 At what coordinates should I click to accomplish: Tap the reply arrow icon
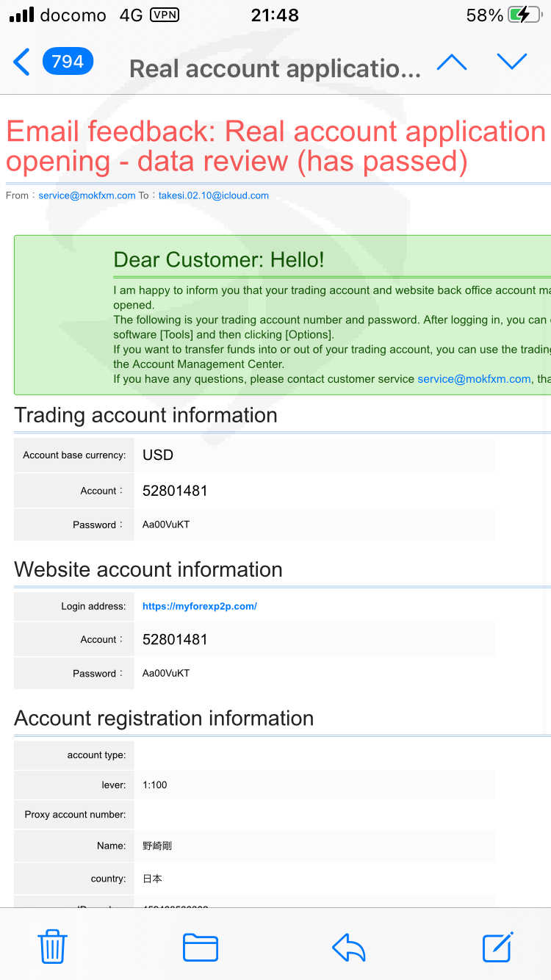349,948
